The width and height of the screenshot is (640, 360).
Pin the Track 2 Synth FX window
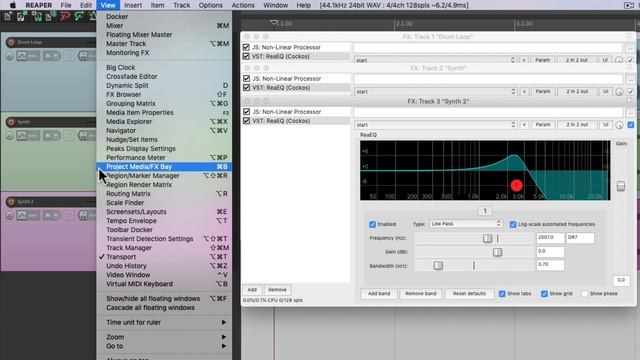click(x=629, y=68)
